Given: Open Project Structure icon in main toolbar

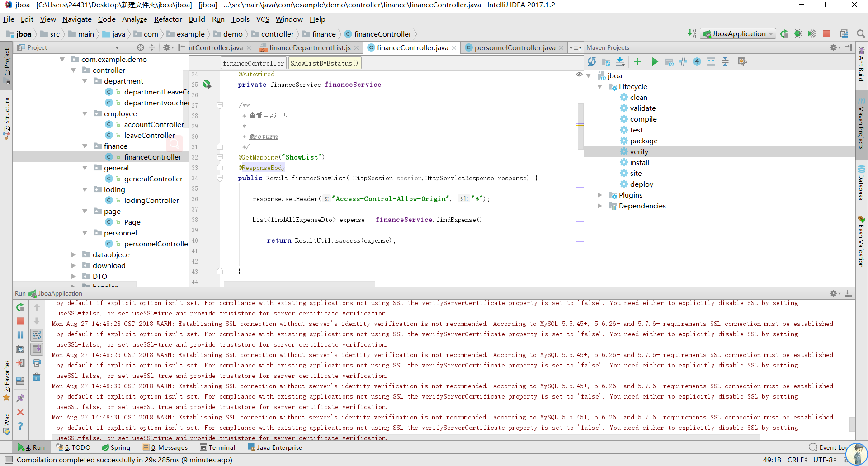Looking at the screenshot, I should [844, 34].
